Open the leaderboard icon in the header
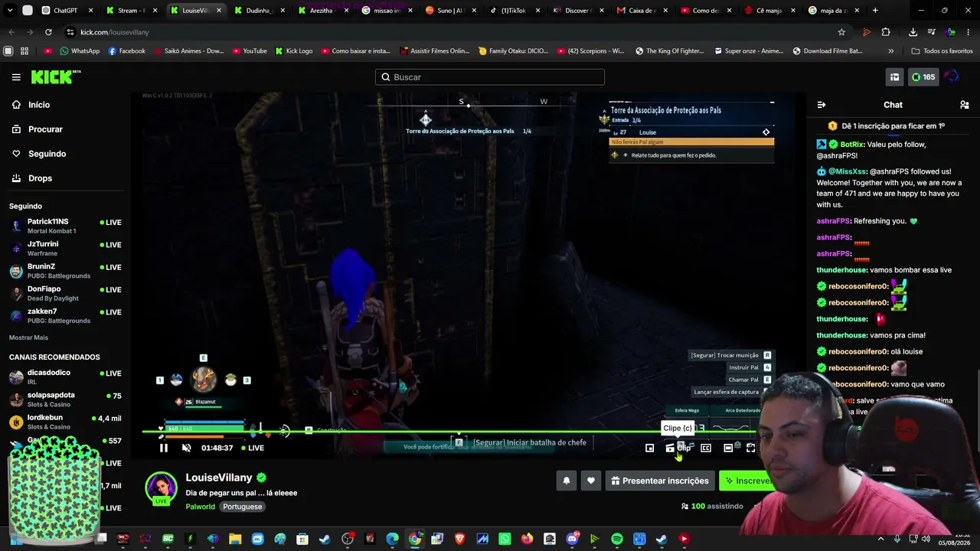This screenshot has height=551, width=980. pyautogui.click(x=894, y=77)
